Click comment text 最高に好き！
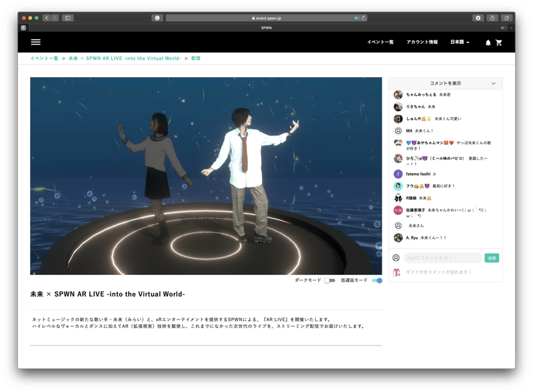This screenshot has width=533, height=392. coord(443,186)
